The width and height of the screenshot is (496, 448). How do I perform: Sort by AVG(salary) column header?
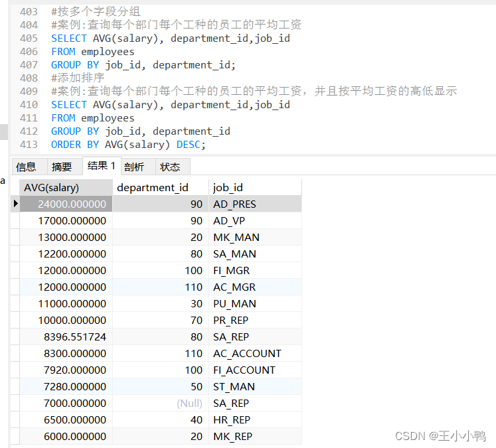pyautogui.click(x=66, y=187)
